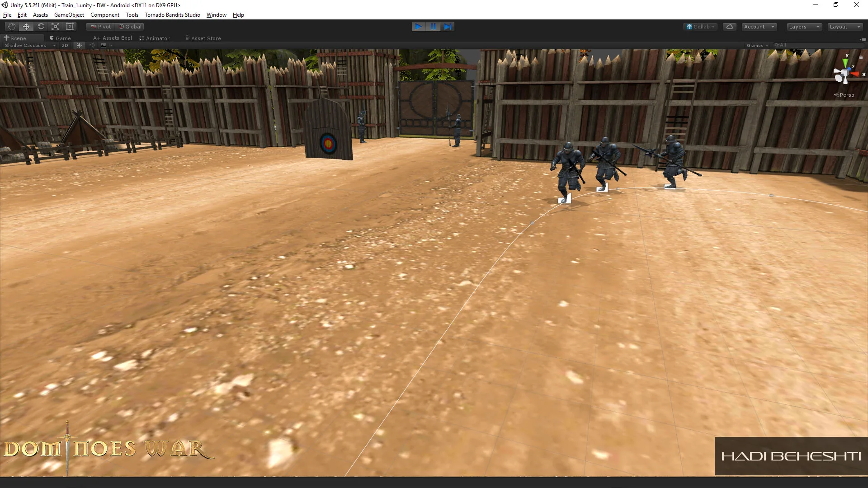The image size is (868, 488).
Task: Open the Layout dropdown
Action: point(845,27)
